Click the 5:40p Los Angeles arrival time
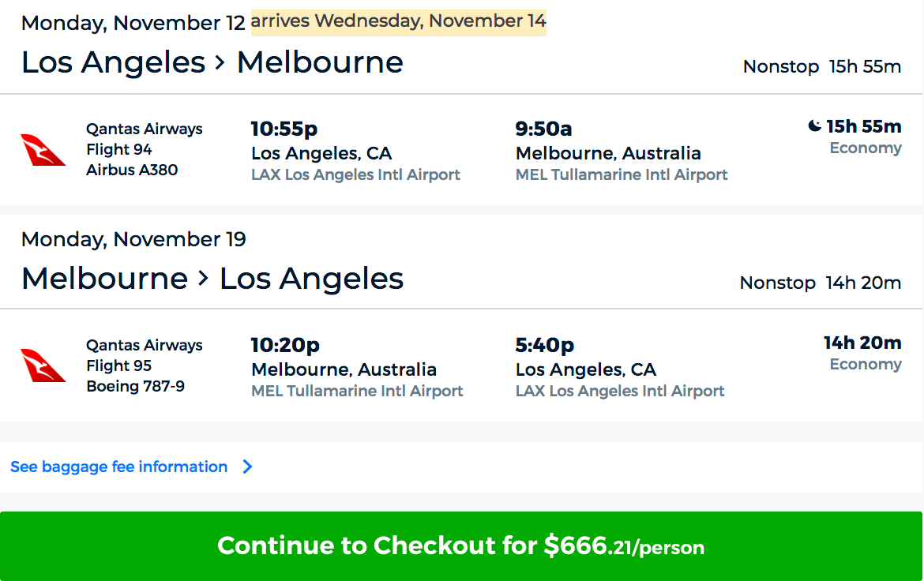 [x=545, y=344]
